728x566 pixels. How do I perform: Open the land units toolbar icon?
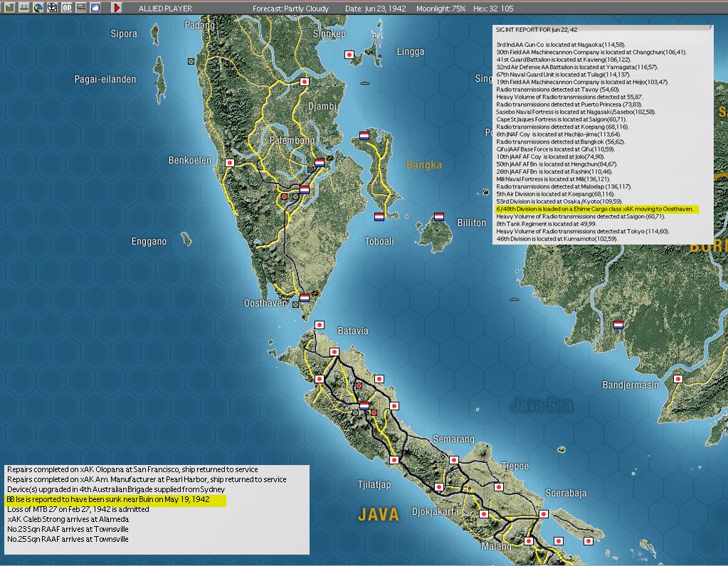pos(9,8)
